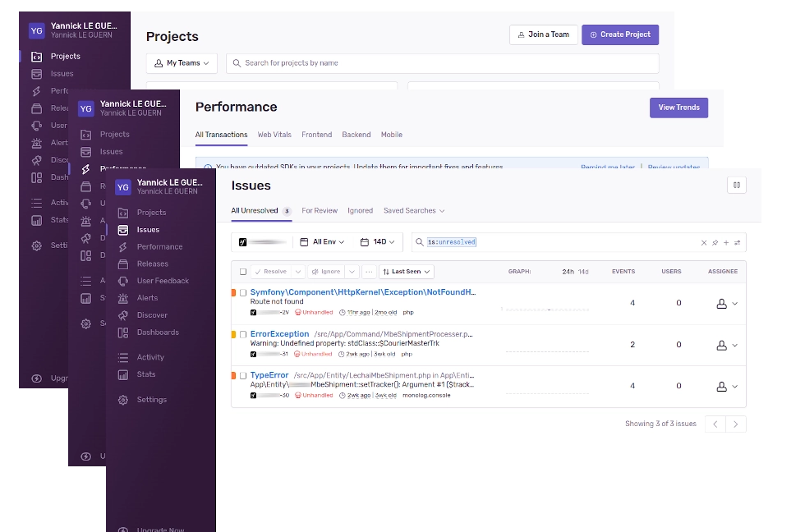
Task: Expand the Saved Searches dropdown
Action: (414, 211)
